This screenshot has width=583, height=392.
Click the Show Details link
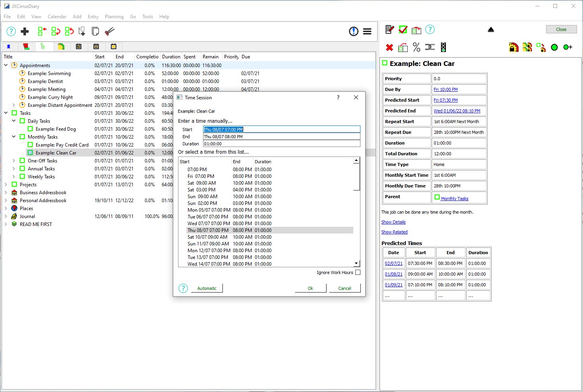[393, 222]
